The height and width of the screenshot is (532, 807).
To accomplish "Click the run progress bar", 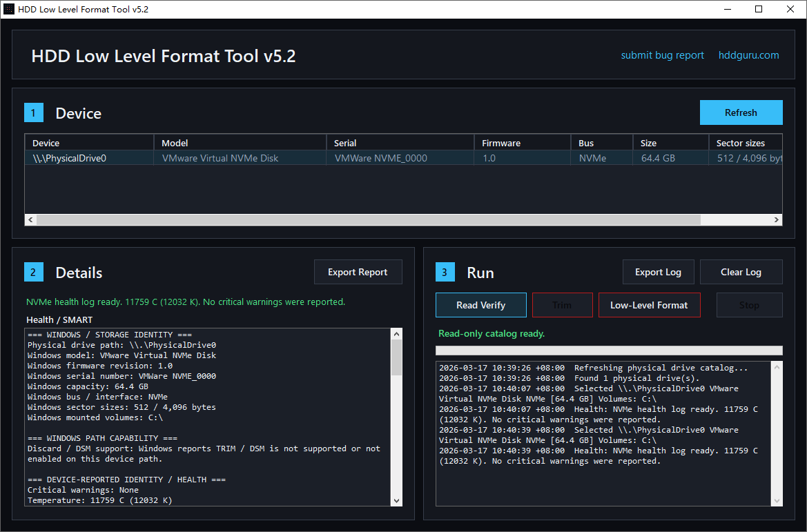I will (610, 351).
